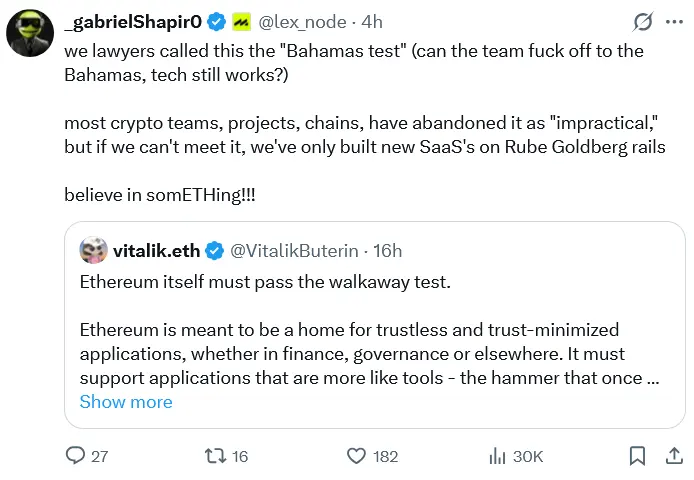Click the yellow affiliate badge icon
This screenshot has width=694, height=480.
(x=243, y=22)
